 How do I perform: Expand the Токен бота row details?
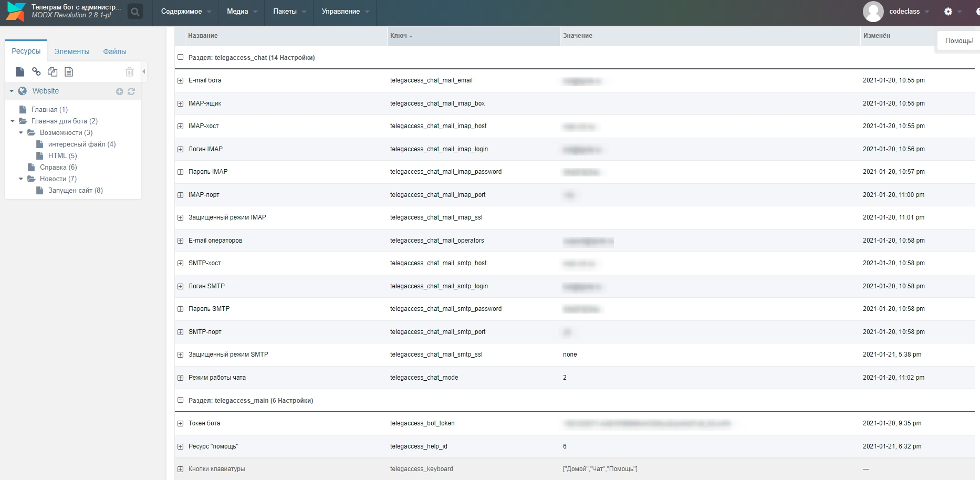click(180, 423)
